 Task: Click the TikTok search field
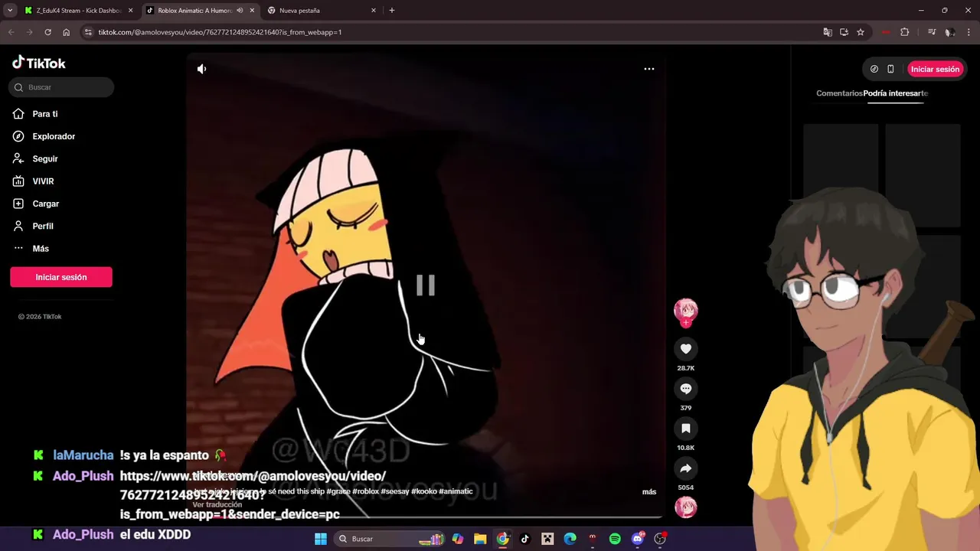(61, 87)
